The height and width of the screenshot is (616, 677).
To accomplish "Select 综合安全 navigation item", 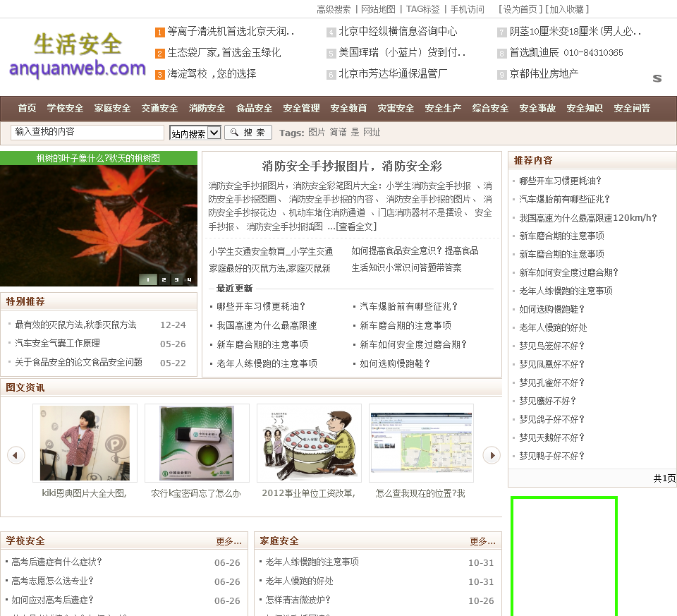I will [490, 108].
